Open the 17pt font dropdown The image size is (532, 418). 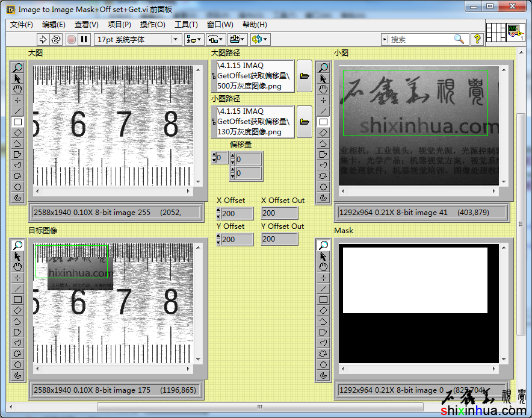pyautogui.click(x=175, y=39)
